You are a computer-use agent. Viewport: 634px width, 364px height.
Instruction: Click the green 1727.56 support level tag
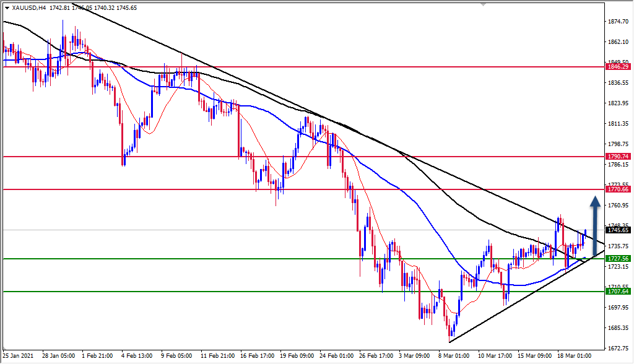[x=619, y=259]
